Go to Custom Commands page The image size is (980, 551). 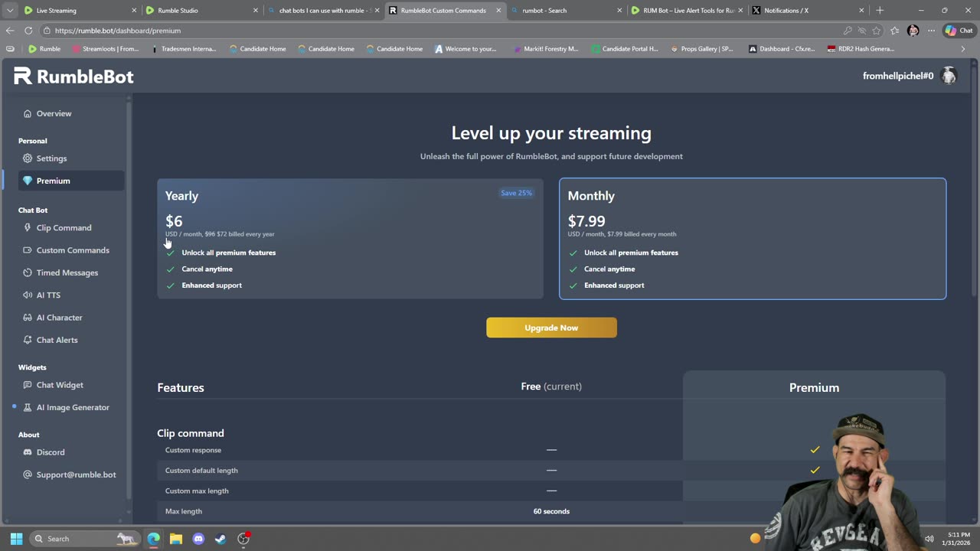tap(73, 250)
